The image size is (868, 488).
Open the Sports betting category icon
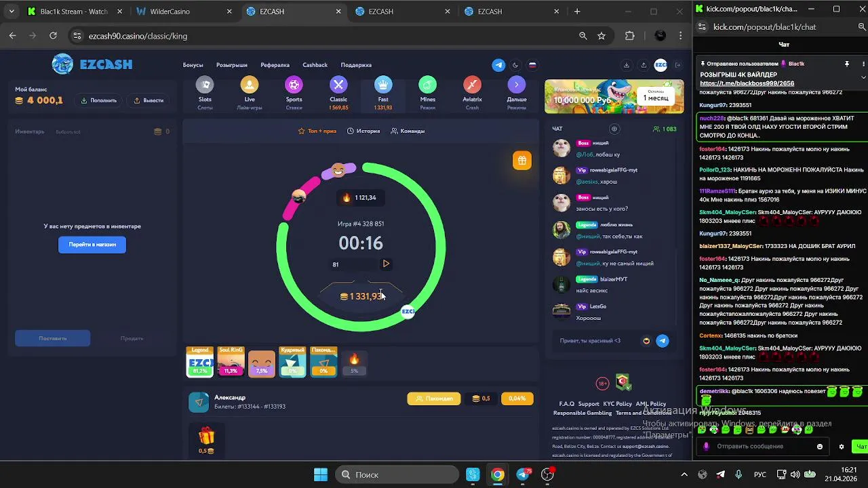coord(294,85)
